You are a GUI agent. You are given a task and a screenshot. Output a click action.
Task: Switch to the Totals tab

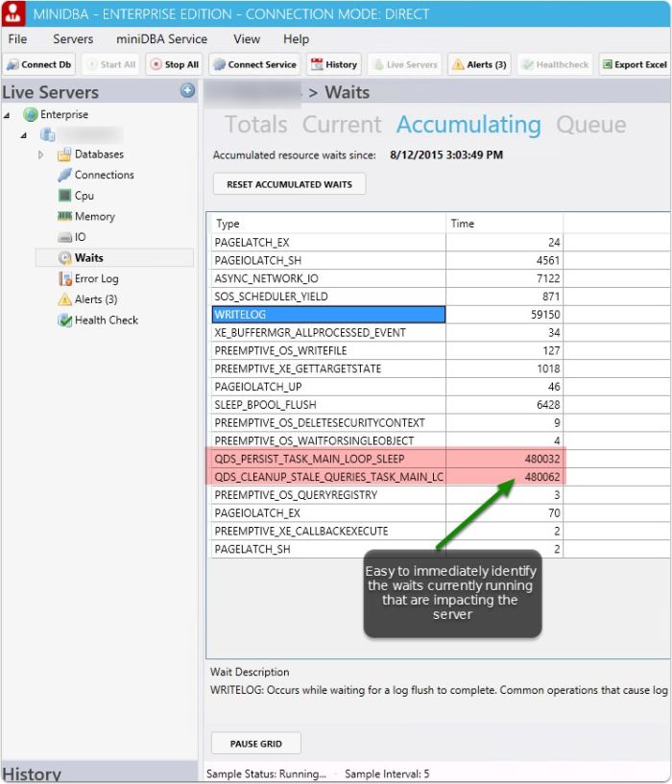(x=255, y=125)
